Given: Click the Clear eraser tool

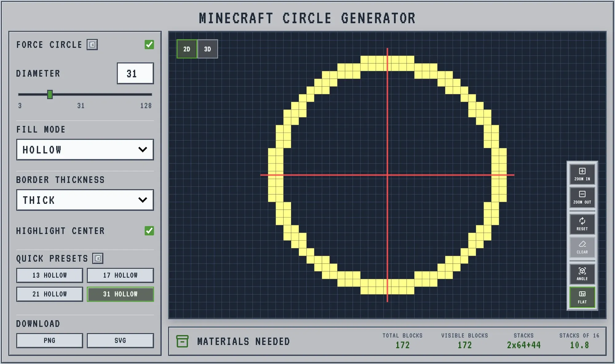Looking at the screenshot, I should (x=582, y=247).
